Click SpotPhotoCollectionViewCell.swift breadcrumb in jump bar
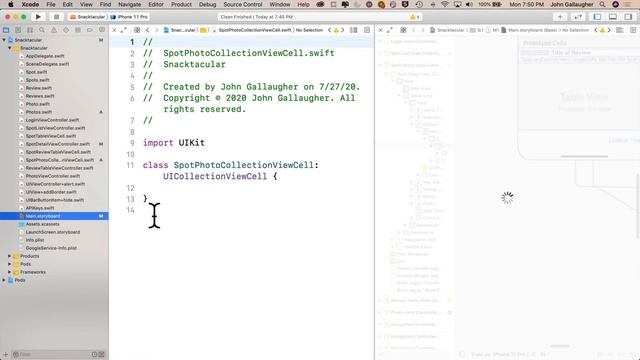Viewport: 640px width, 360px height. 255,30
